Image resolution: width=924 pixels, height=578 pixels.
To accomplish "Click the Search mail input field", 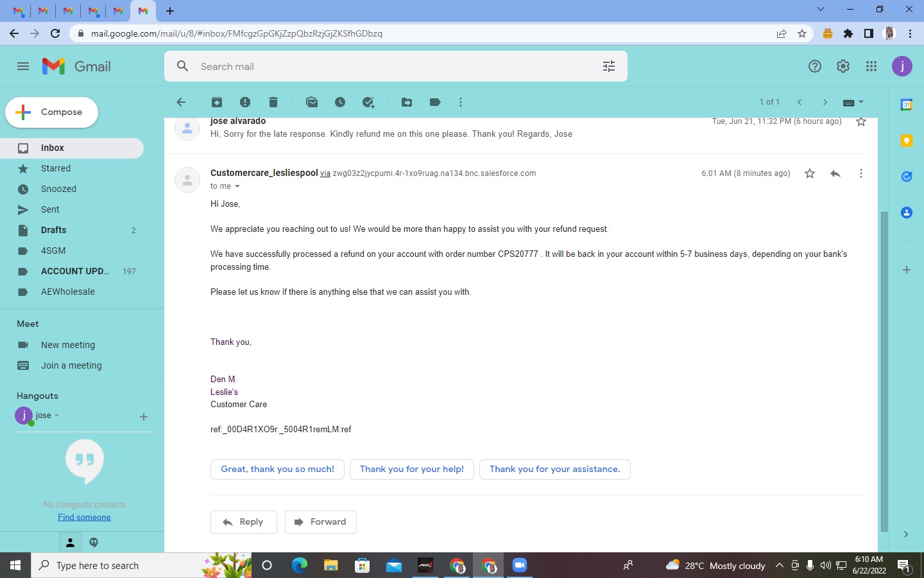I will (x=395, y=66).
